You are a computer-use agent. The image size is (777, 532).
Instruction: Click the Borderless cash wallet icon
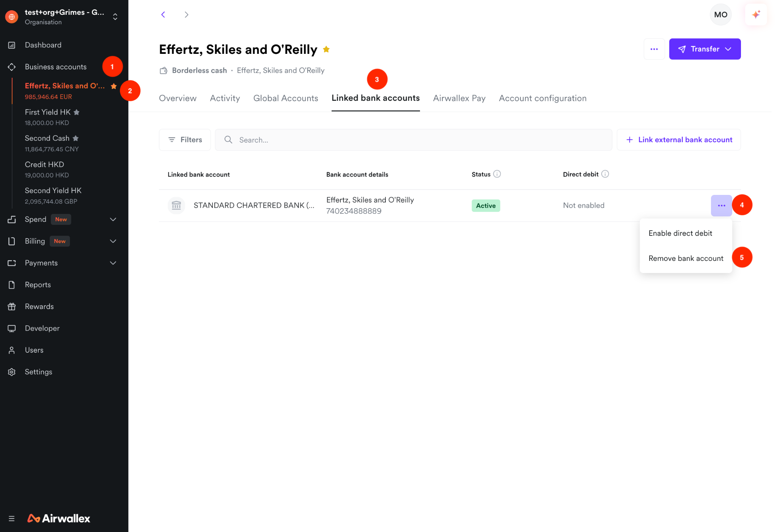(164, 71)
